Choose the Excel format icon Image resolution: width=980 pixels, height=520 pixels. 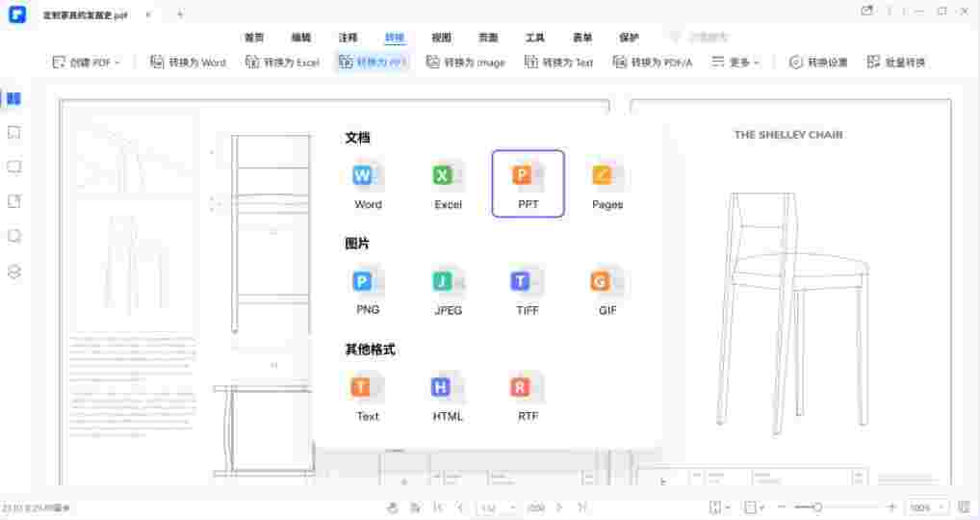point(448,185)
